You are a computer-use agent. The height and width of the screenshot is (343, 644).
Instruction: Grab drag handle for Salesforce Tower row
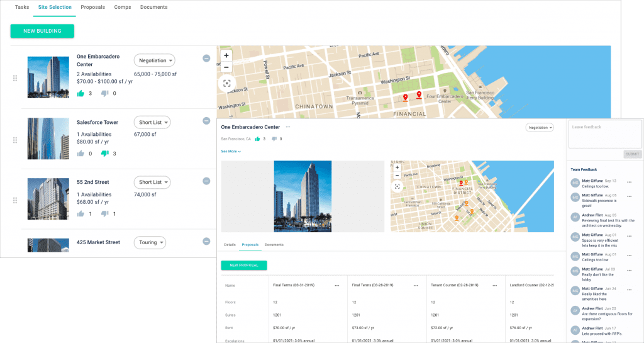click(x=15, y=140)
